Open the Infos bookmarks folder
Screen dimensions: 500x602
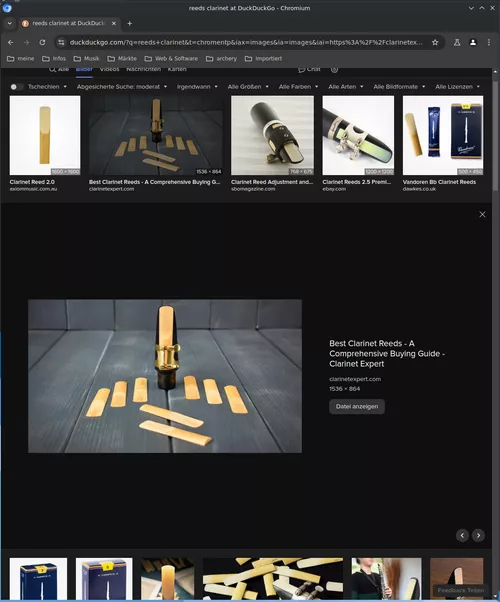(x=54, y=58)
